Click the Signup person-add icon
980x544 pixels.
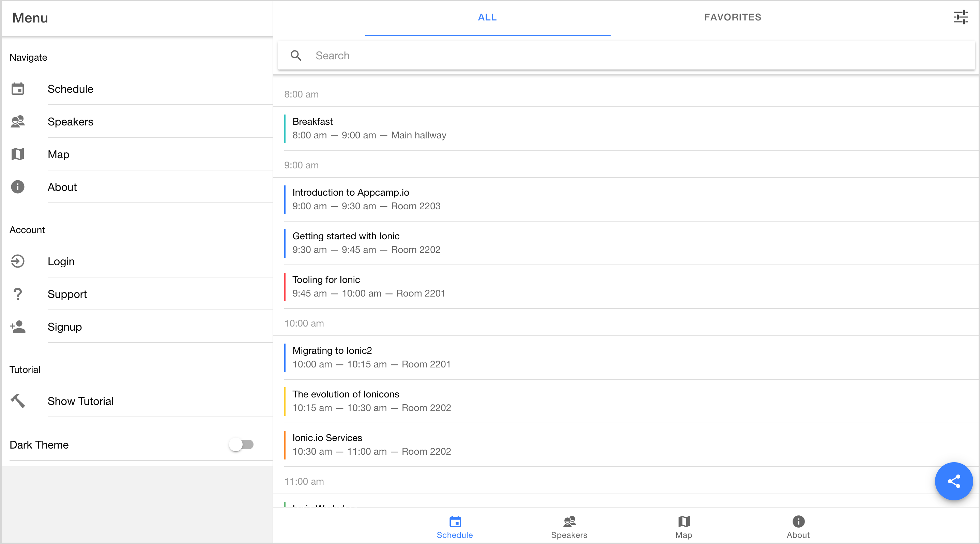tap(17, 327)
